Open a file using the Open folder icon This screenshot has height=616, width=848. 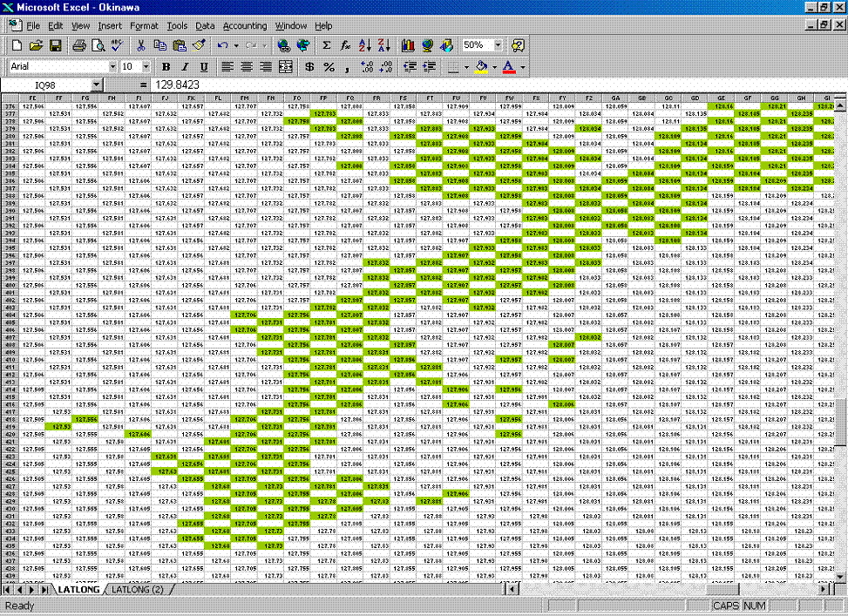tap(36, 45)
